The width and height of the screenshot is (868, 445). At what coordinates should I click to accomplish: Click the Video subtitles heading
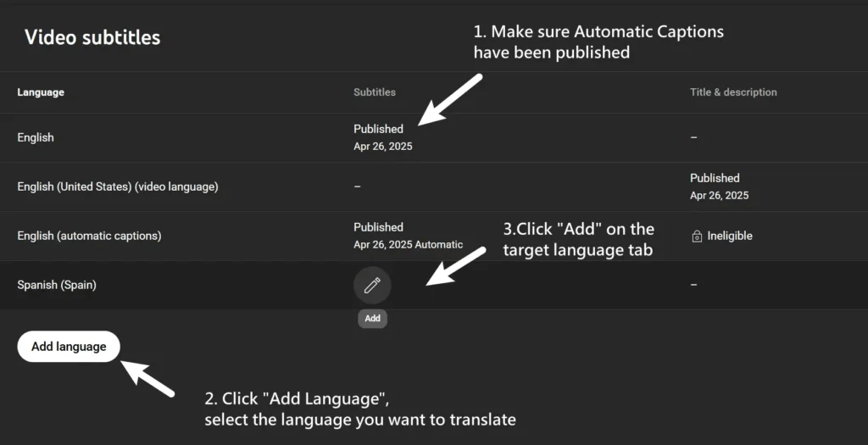point(92,37)
